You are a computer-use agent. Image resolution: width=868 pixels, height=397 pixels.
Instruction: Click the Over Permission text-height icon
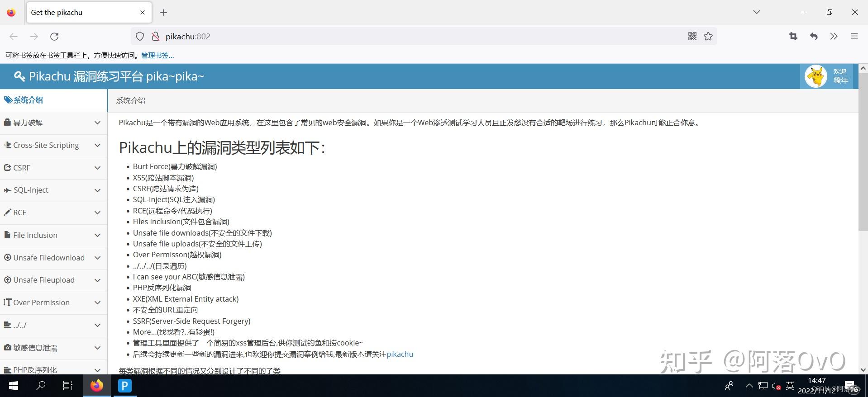pos(7,302)
